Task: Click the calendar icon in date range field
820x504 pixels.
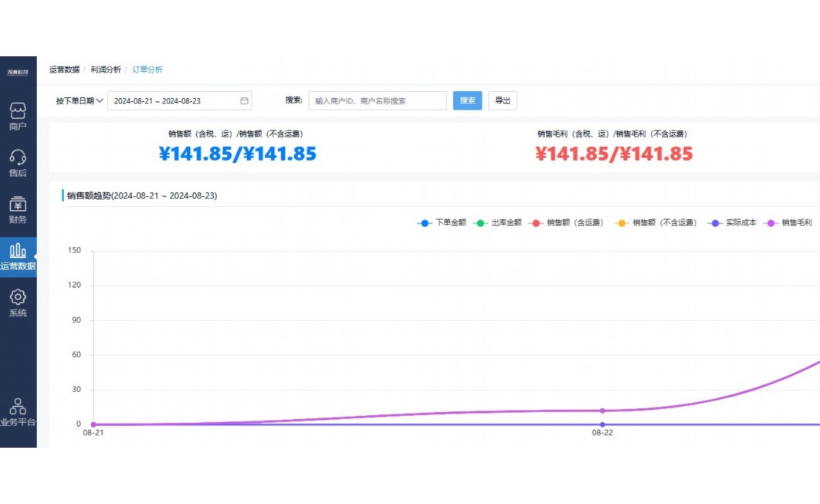Action: pyautogui.click(x=244, y=101)
